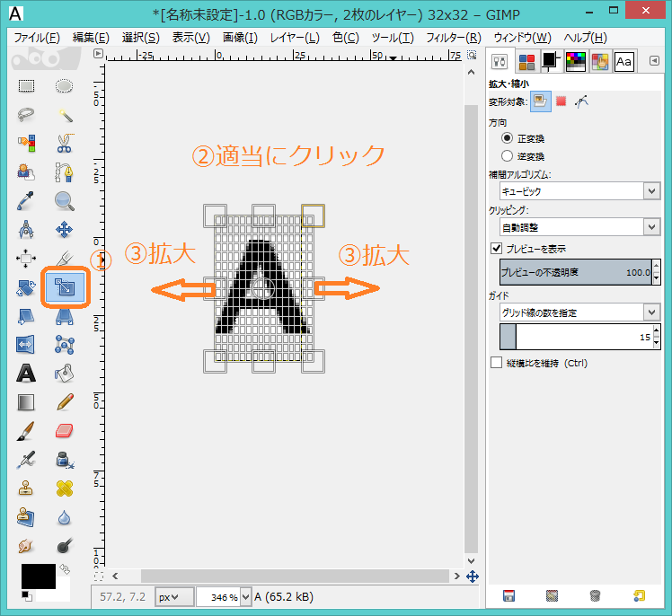672x616 pixels.
Task: Open the フィルター(R) menu
Action: coord(454,38)
